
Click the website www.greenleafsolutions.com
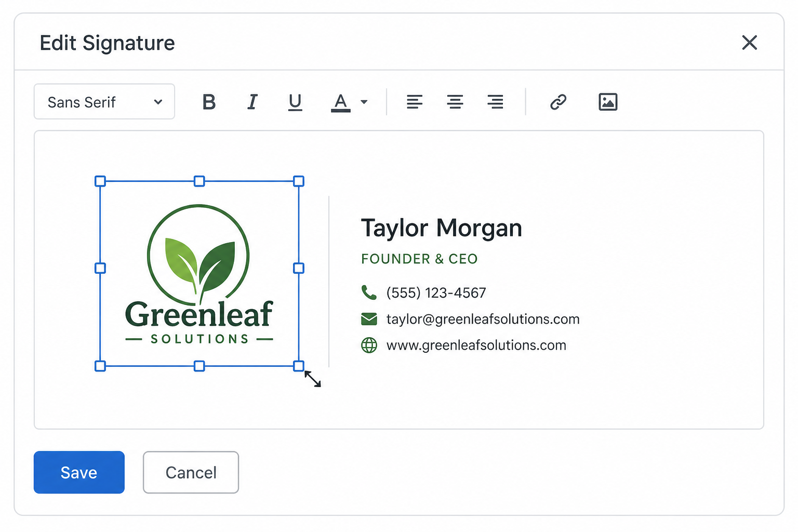[476, 345]
